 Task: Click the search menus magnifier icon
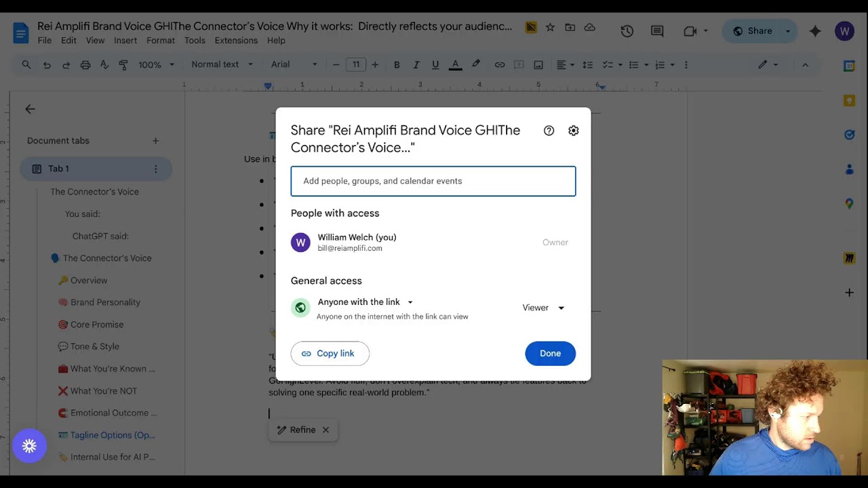[x=26, y=65]
